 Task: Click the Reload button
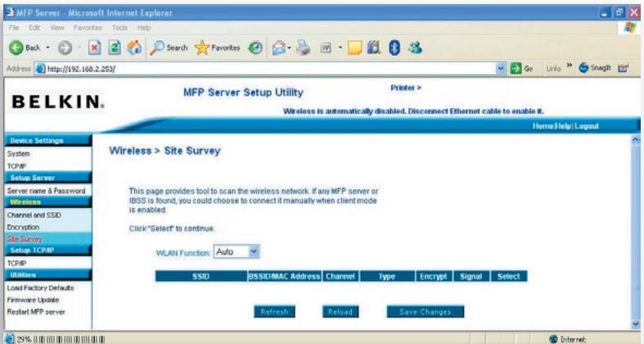(340, 311)
